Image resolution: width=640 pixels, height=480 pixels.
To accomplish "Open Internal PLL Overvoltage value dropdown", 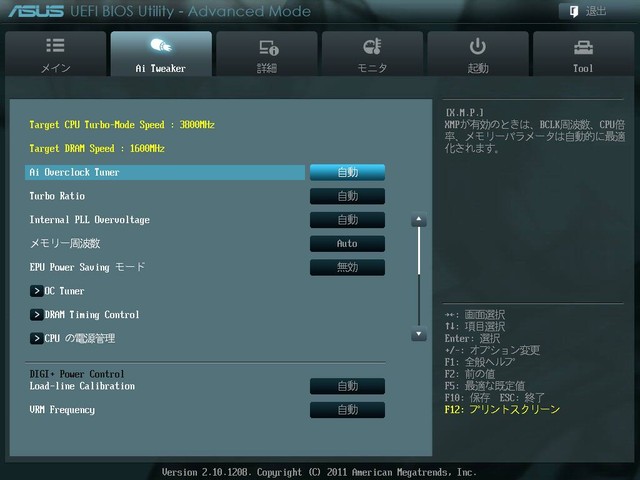I will (347, 220).
